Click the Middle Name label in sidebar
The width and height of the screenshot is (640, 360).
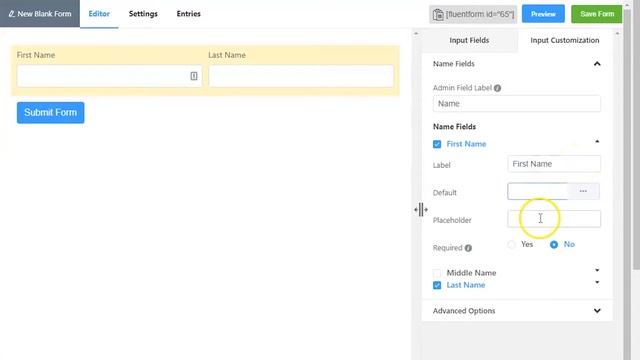(x=471, y=273)
